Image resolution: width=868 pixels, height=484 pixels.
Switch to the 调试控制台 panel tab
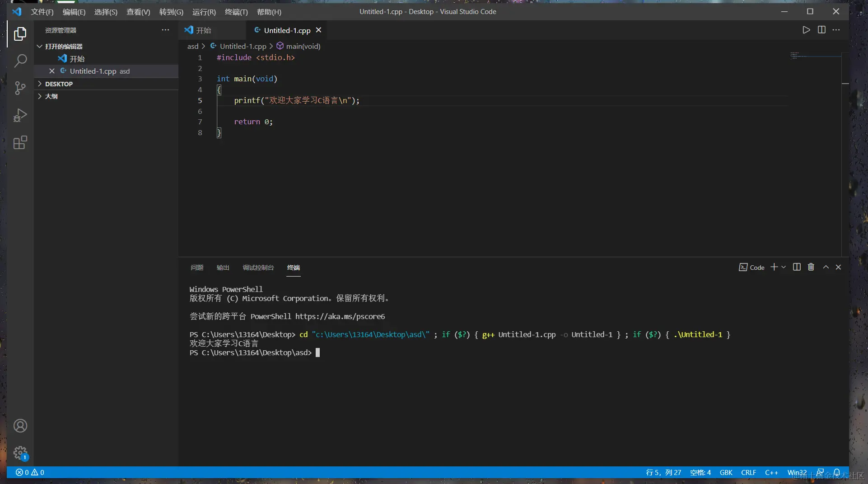(258, 268)
